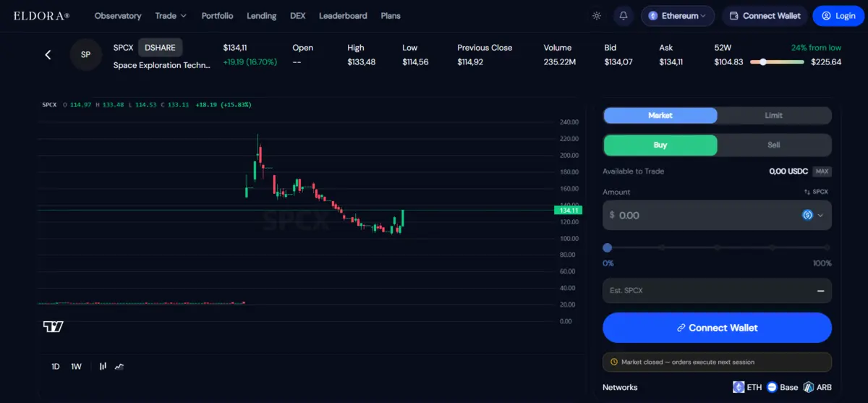Click the TradingView logo on chart
This screenshot has width=868, height=403.
pyautogui.click(x=53, y=326)
